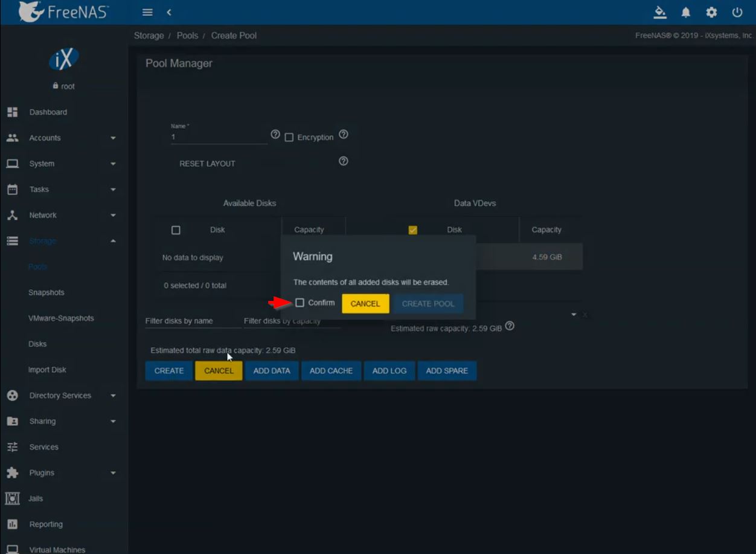This screenshot has width=756, height=554.
Task: Open the settings gear icon
Action: click(x=711, y=12)
